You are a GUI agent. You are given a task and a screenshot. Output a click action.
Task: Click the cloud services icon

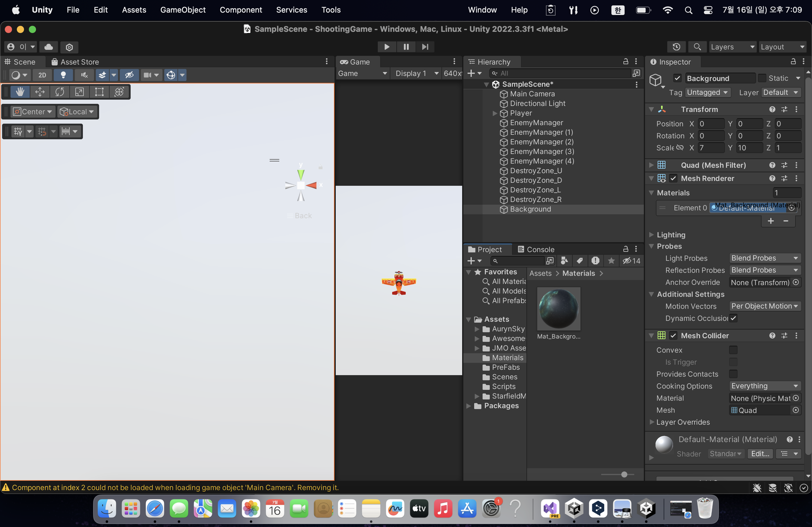(48, 47)
